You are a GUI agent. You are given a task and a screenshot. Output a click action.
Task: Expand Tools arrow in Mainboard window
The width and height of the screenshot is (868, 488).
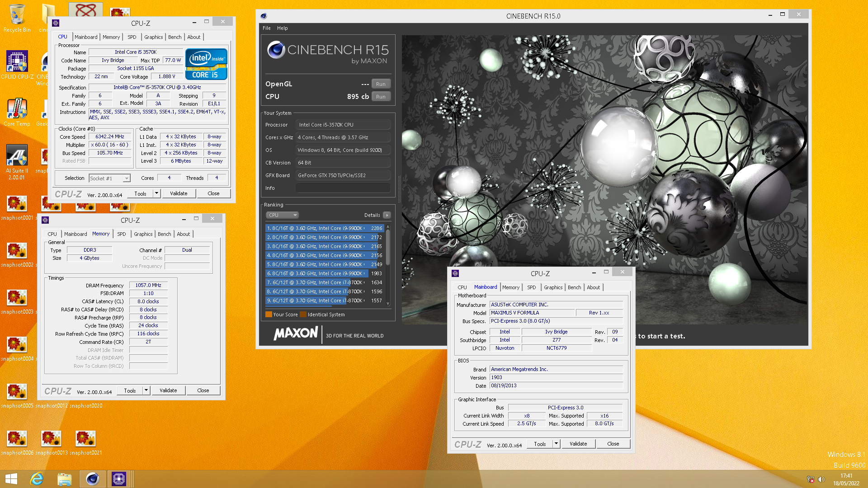tap(557, 444)
